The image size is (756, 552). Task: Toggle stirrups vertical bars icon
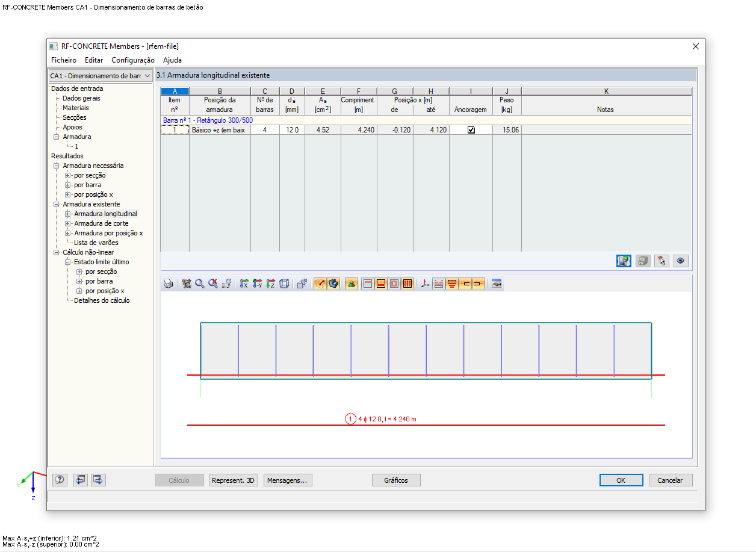(x=407, y=284)
